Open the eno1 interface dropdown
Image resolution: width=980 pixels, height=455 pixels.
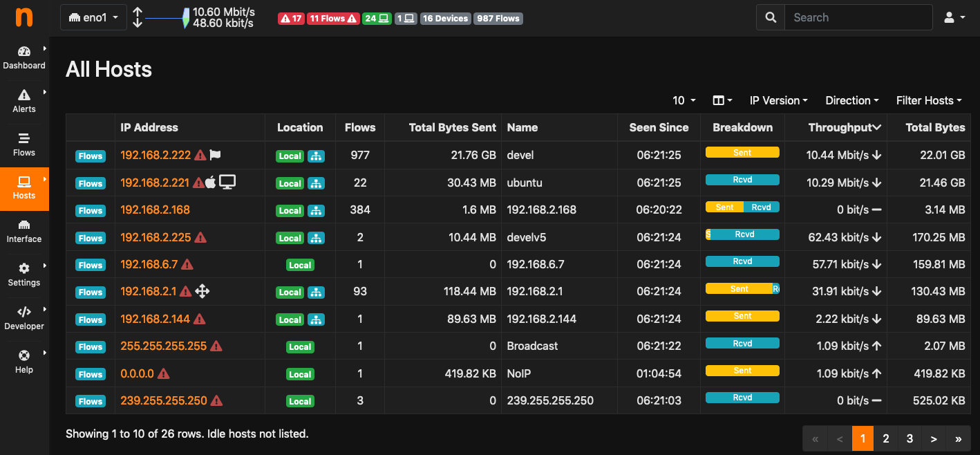coord(93,18)
